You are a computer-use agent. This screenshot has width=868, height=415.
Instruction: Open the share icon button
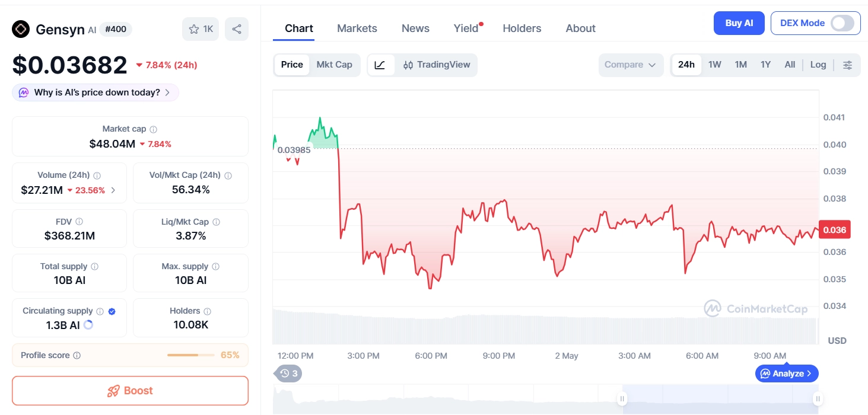(x=237, y=29)
